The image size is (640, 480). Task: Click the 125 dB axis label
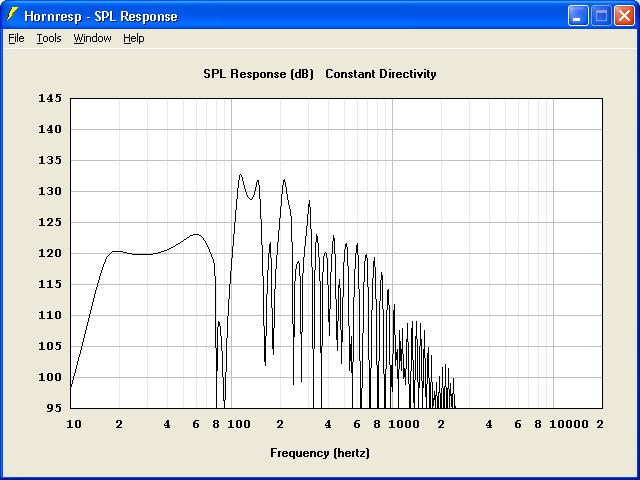click(50, 222)
